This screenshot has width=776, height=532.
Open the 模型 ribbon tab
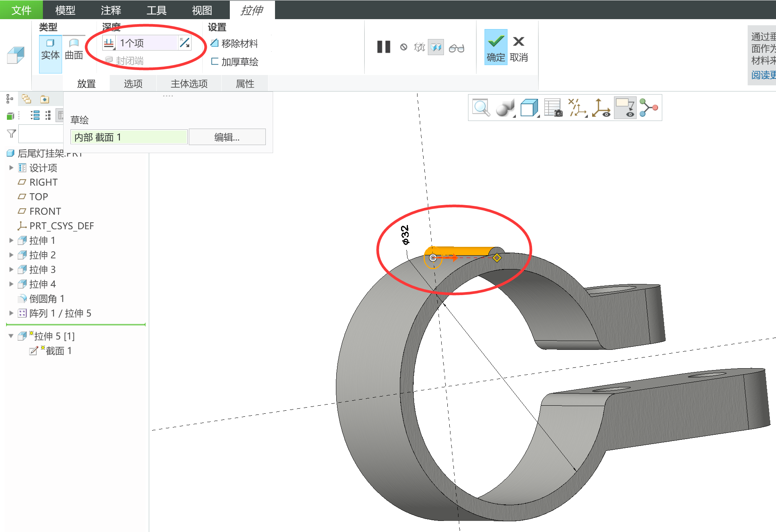coord(65,10)
